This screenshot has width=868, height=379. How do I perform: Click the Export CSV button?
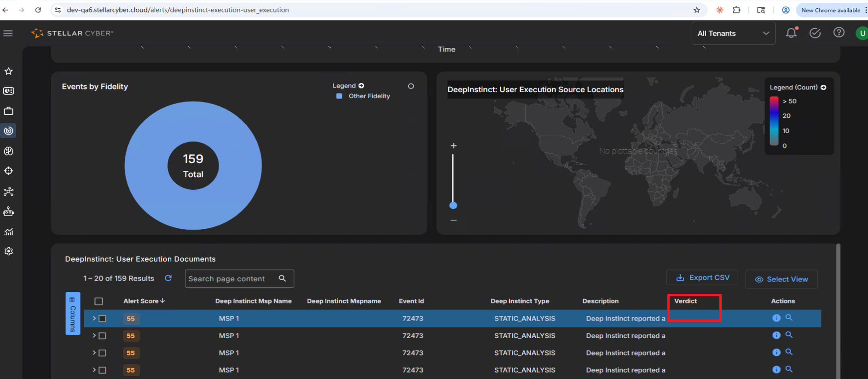702,278
